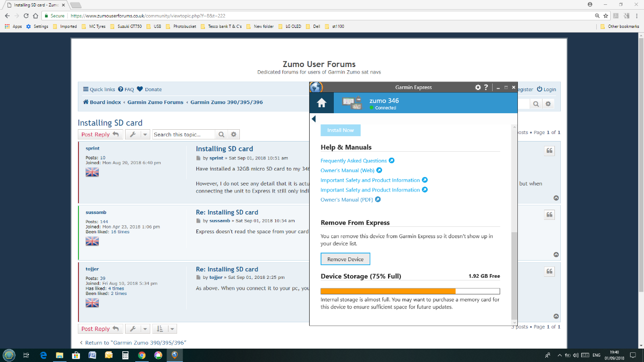Click the forum Login link
644x362 pixels.
click(x=546, y=90)
